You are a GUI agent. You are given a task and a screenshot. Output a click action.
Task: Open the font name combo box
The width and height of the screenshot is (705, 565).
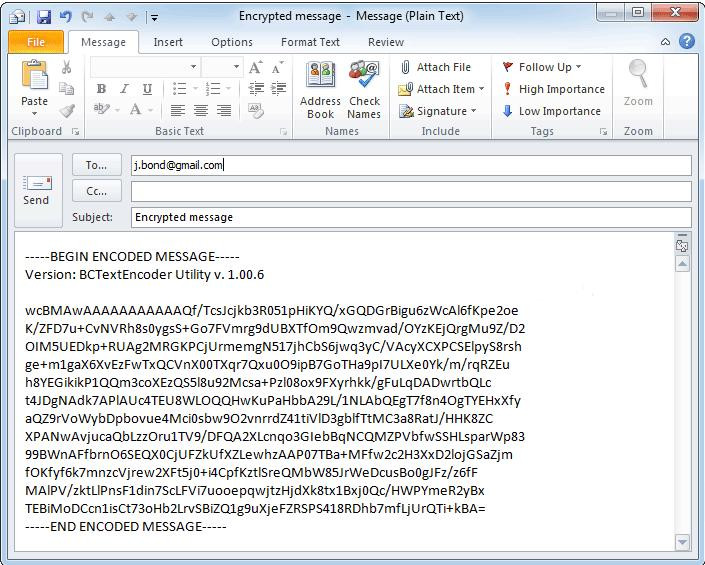[145, 67]
